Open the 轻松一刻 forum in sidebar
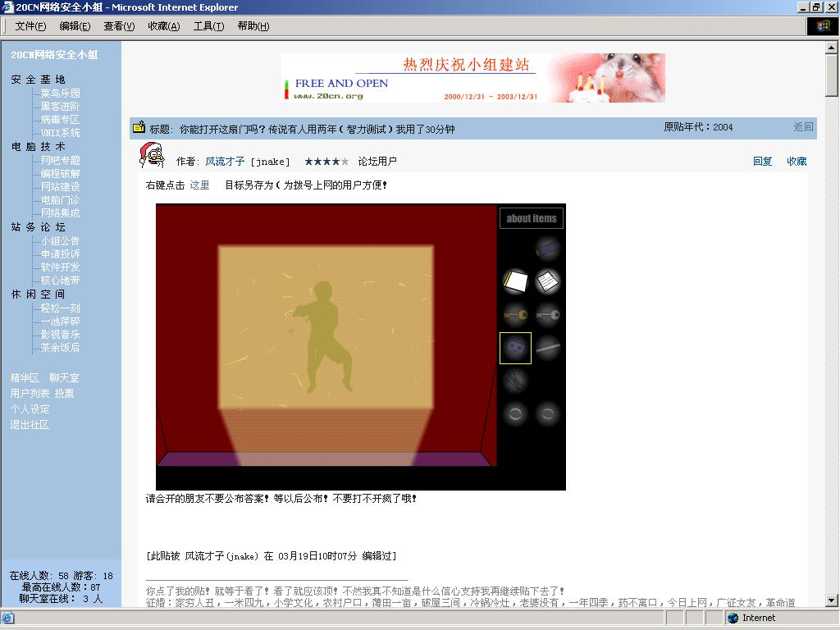The width and height of the screenshot is (840, 630). click(x=61, y=308)
